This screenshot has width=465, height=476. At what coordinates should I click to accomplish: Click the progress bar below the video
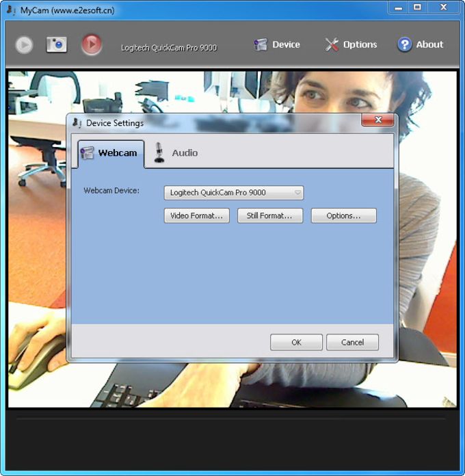[230, 419]
